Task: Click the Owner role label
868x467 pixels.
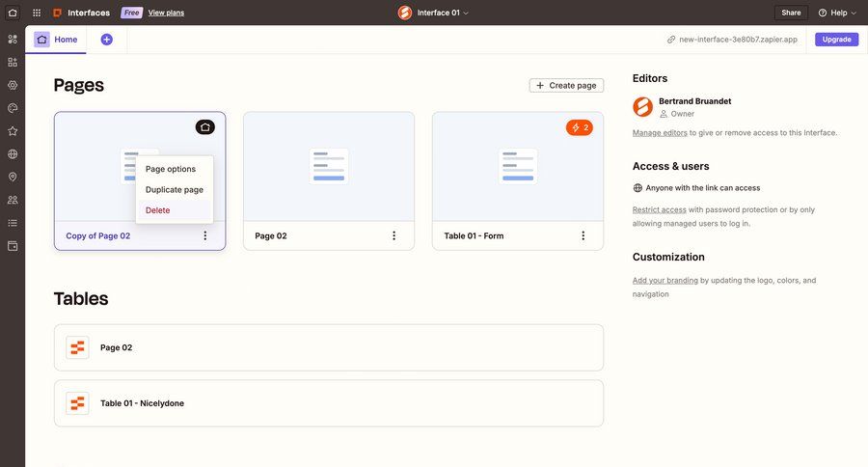Action: point(682,114)
